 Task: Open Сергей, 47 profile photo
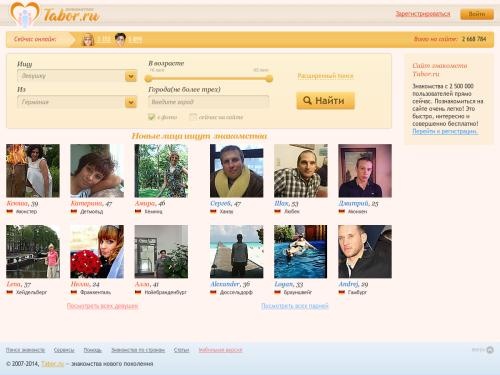point(237,171)
